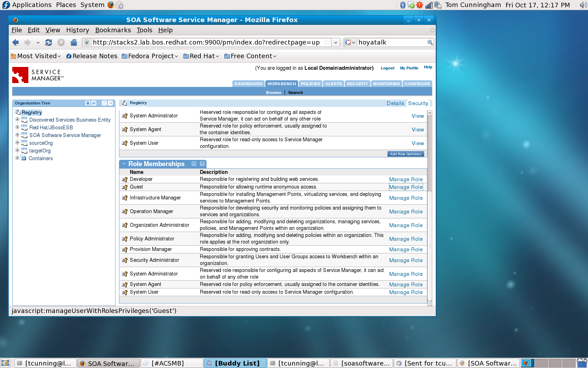Click the Developer role icon

pyautogui.click(x=125, y=179)
